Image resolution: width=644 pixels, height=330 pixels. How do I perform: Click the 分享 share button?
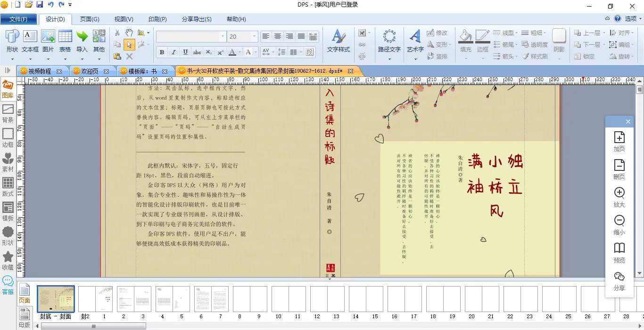(619, 281)
